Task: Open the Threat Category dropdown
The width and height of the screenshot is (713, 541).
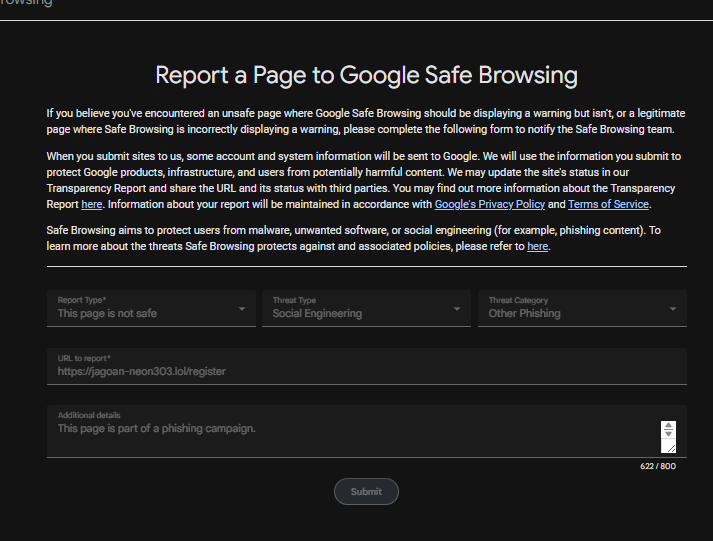Action: [582, 308]
